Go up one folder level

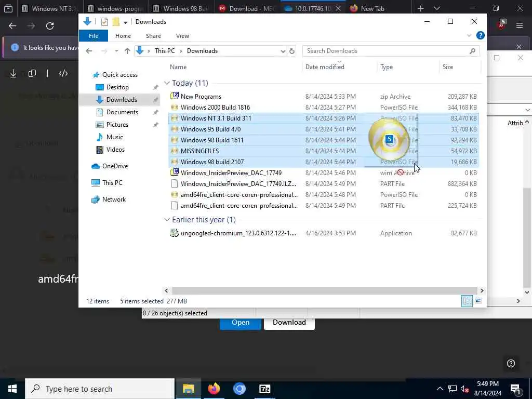point(127,51)
